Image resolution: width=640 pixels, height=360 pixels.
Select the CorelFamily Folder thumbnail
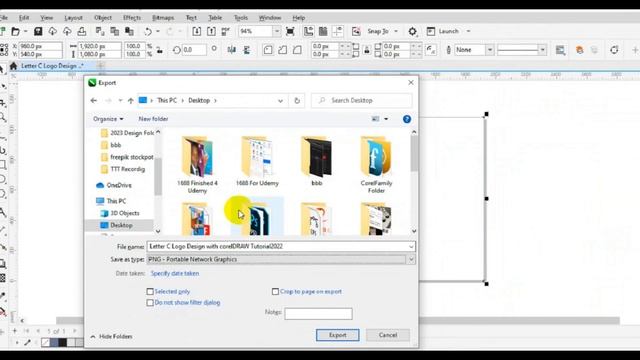[376, 164]
